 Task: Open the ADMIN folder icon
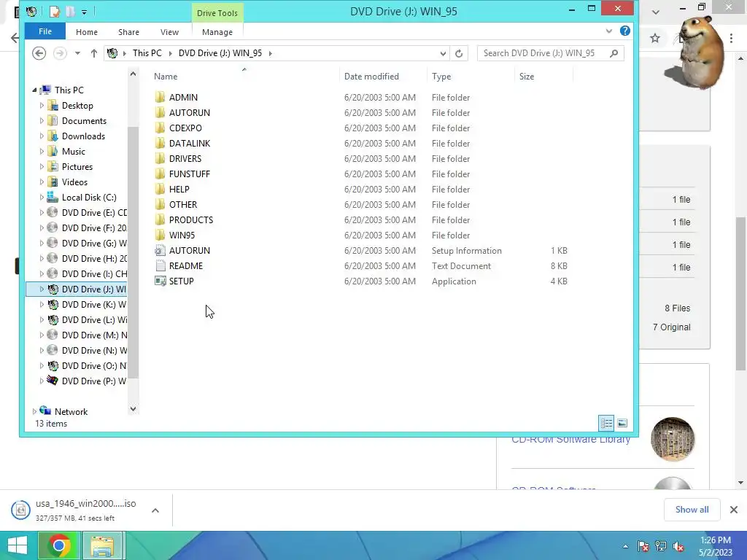[160, 97]
